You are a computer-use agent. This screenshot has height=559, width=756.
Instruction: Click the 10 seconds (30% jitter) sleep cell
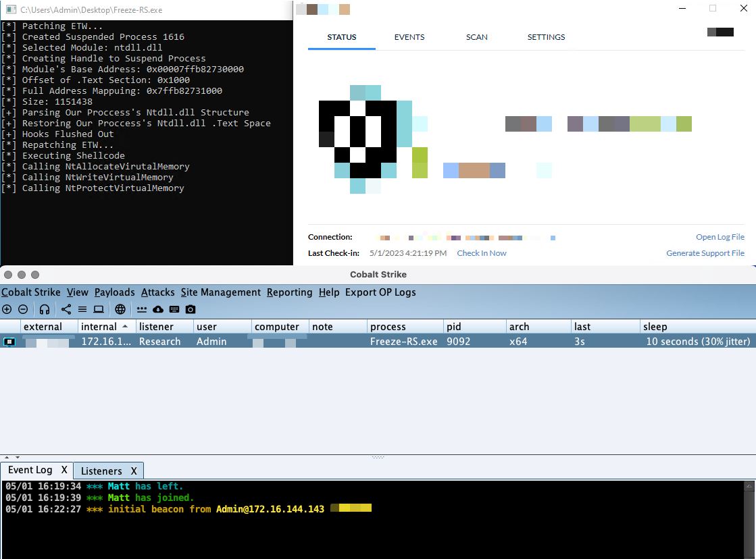pyautogui.click(x=698, y=342)
